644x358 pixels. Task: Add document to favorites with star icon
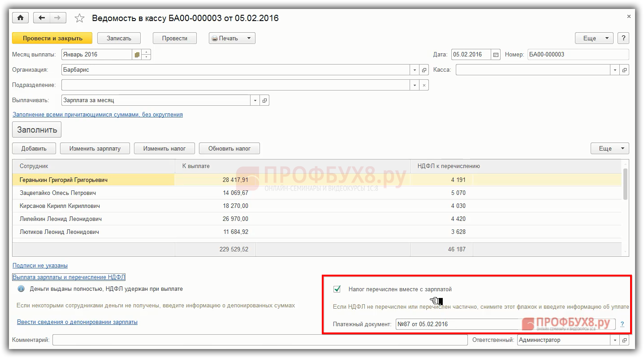point(79,18)
